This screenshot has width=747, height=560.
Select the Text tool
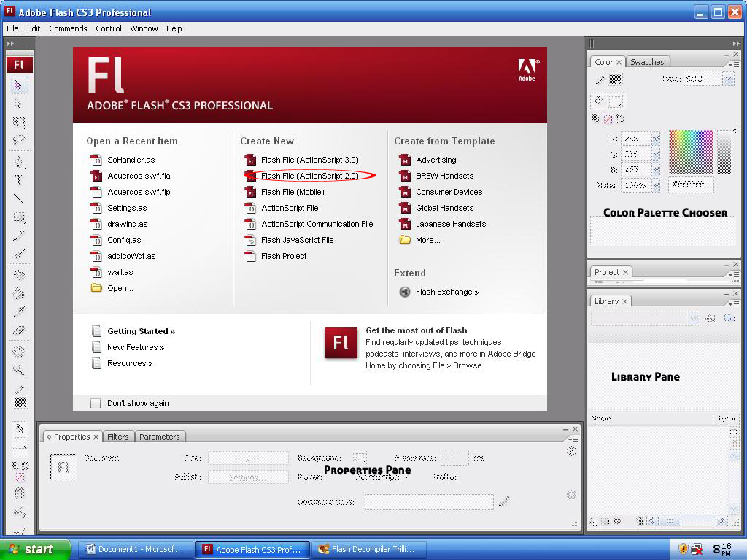tap(19, 180)
